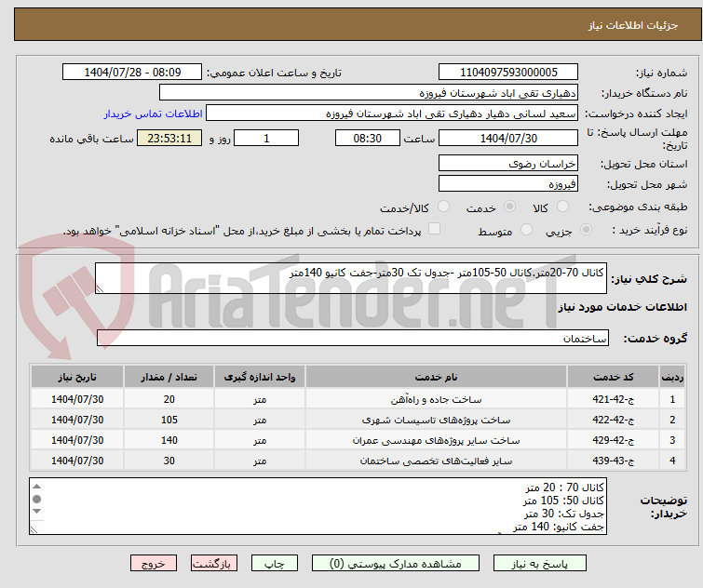Click quantity 30 in row 4
703x588 pixels.
click(x=169, y=461)
